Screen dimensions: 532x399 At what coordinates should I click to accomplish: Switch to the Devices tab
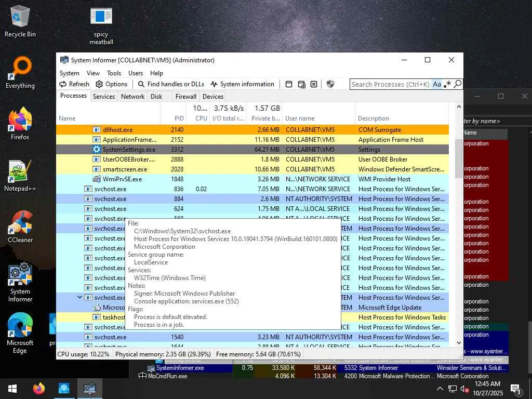[x=212, y=96]
